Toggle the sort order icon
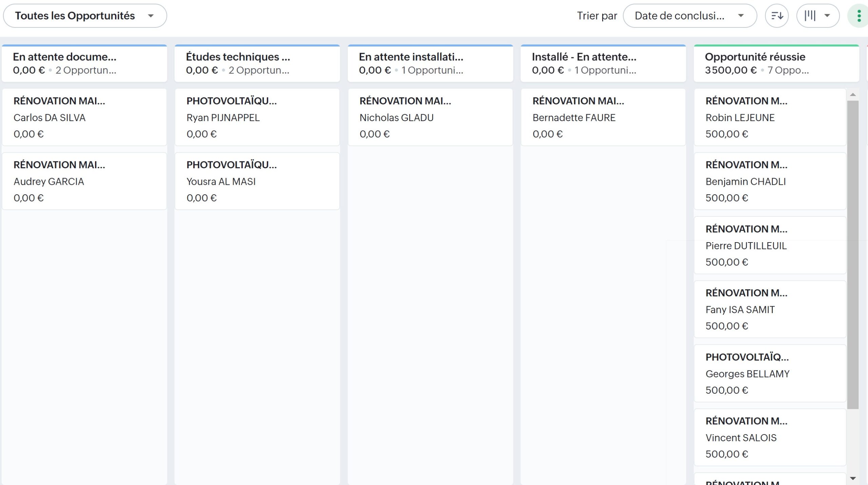This screenshot has width=868, height=485. [777, 16]
